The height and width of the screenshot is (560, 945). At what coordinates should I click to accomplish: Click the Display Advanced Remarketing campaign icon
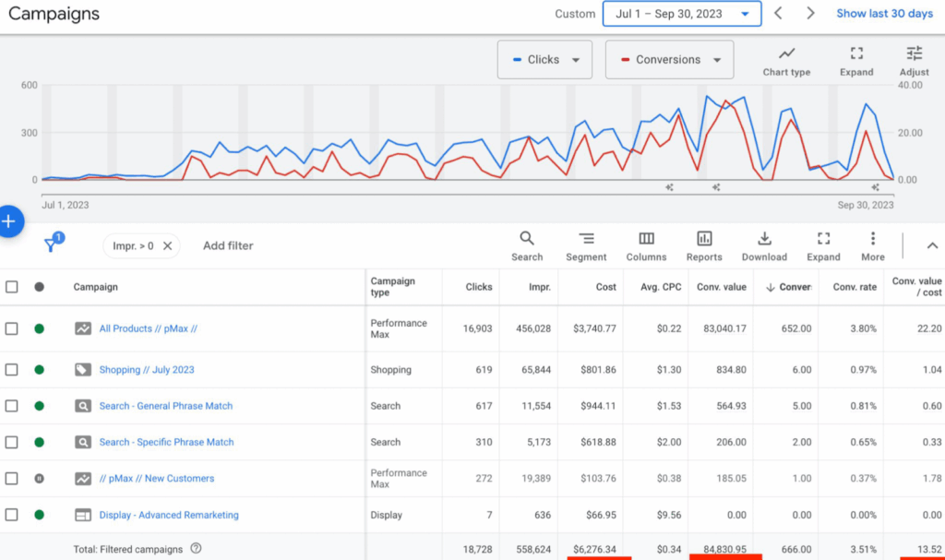pyautogui.click(x=82, y=515)
